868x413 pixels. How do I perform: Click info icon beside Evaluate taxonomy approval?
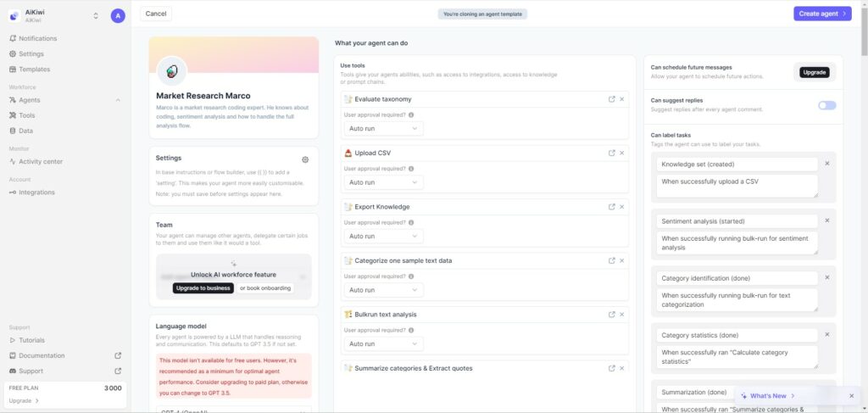(411, 115)
